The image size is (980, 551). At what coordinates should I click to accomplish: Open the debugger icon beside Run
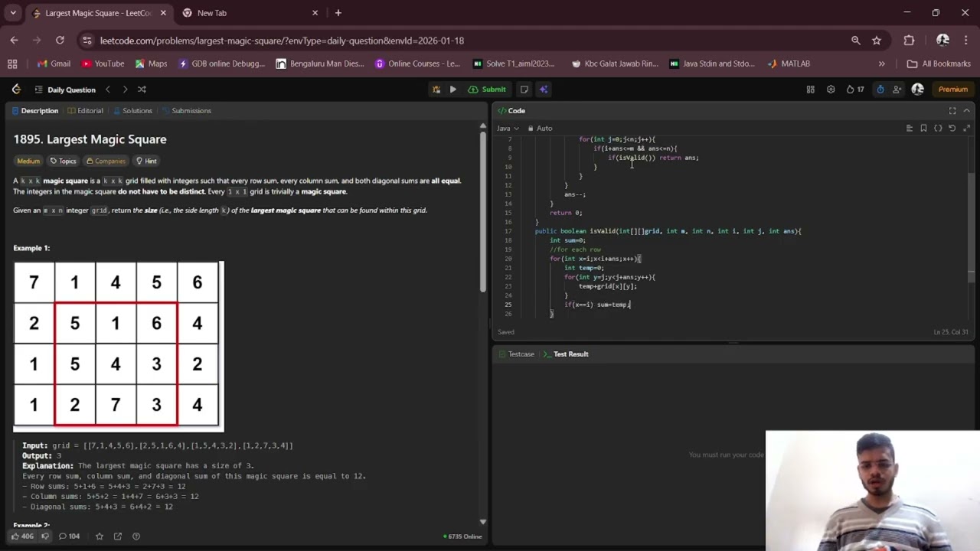[x=436, y=90]
